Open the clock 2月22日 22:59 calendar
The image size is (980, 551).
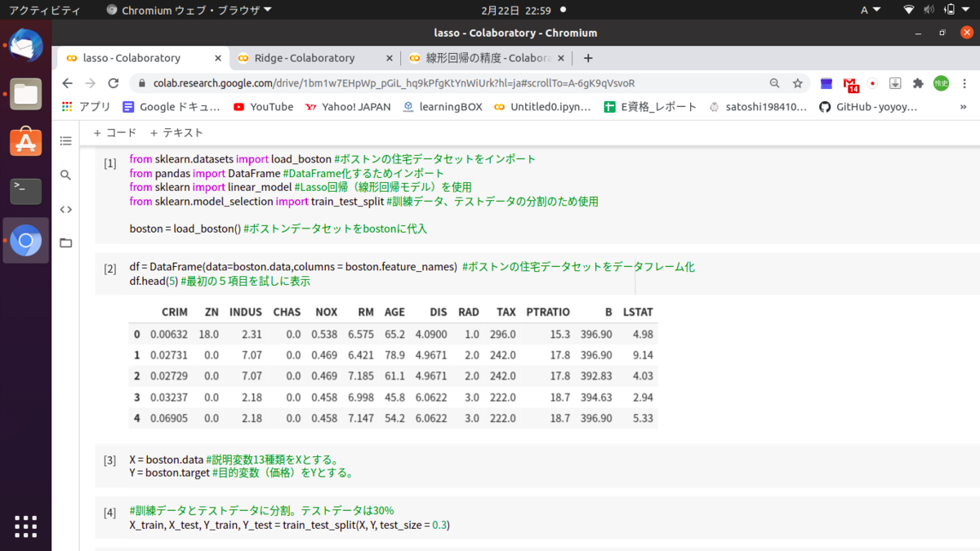point(516,11)
